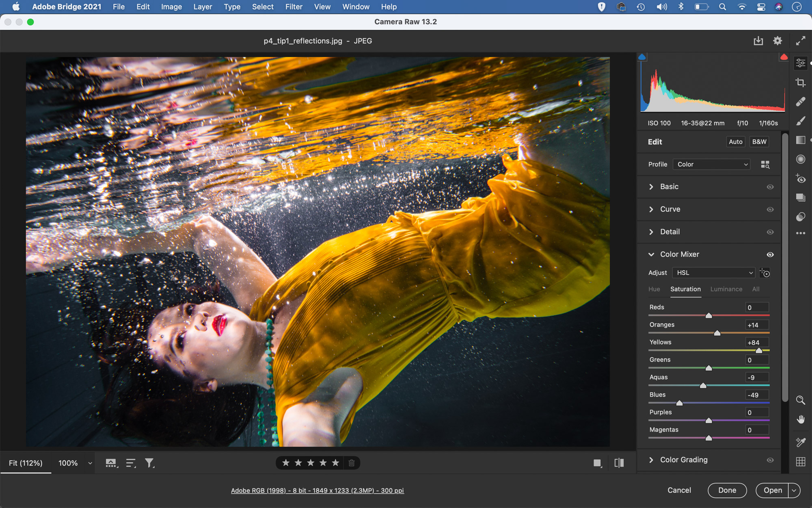The height and width of the screenshot is (508, 812).
Task: Toggle Basic panel visibility eye
Action: pyautogui.click(x=770, y=187)
